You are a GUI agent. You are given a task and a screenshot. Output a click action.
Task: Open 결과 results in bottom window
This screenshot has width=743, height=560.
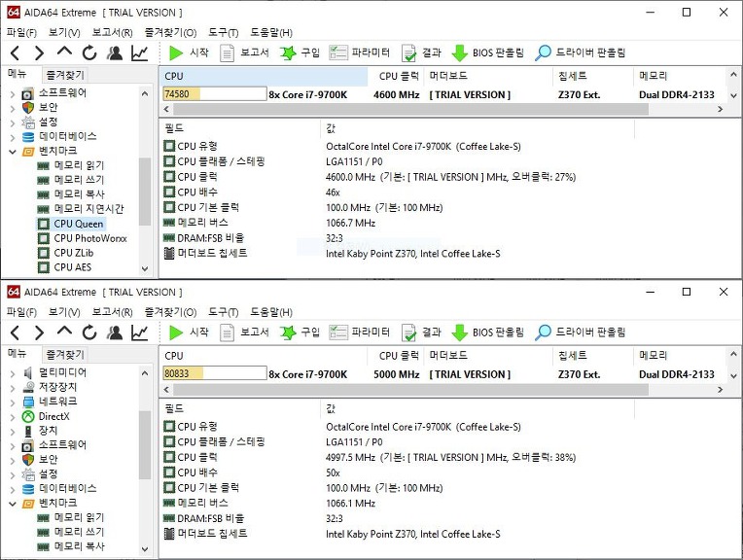tap(421, 332)
